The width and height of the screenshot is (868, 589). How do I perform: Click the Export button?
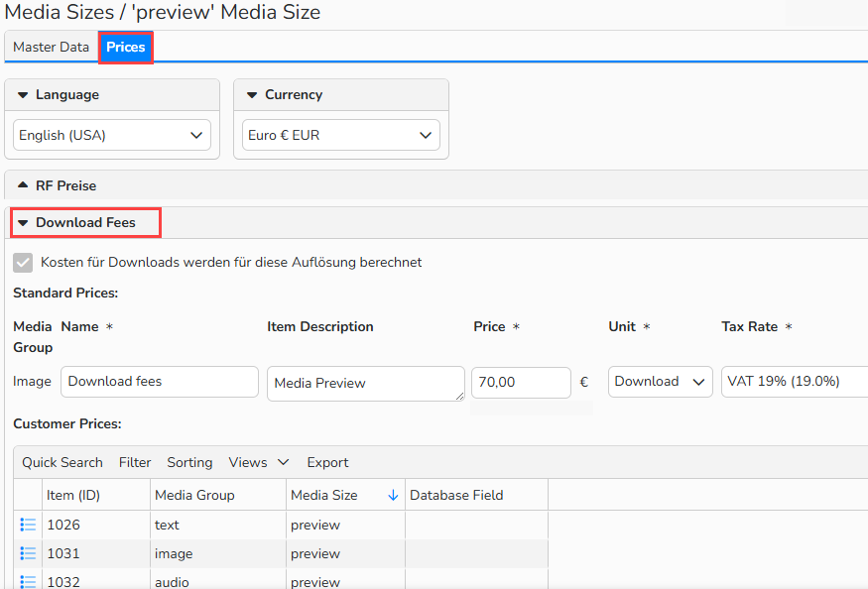point(327,462)
